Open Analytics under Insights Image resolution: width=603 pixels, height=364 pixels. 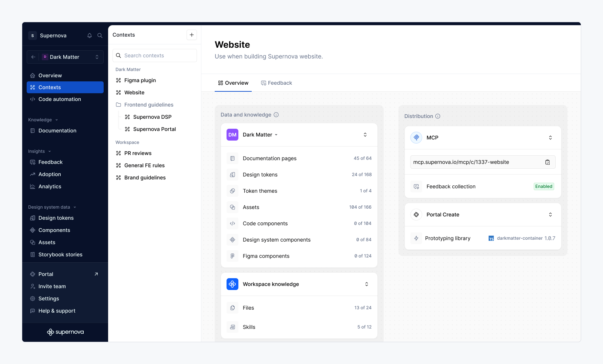click(x=65, y=186)
